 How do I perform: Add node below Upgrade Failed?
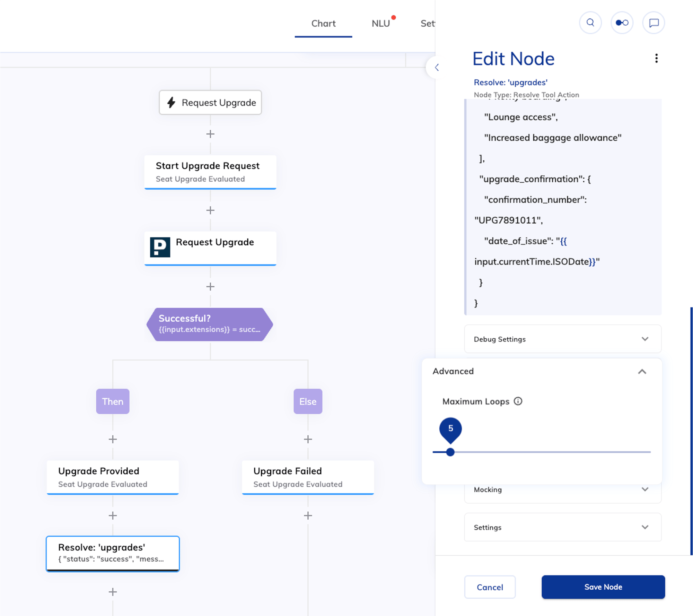point(308,515)
